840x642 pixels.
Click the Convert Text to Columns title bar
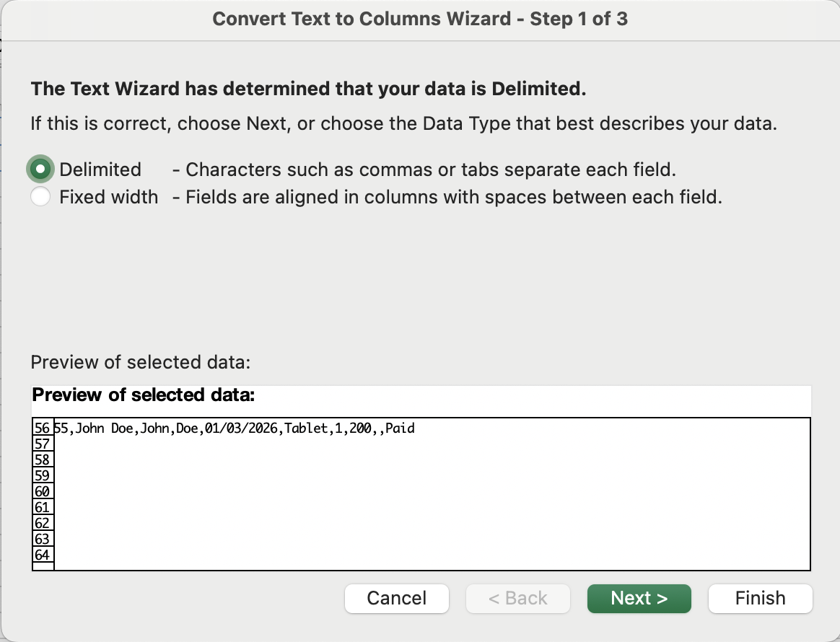[x=420, y=19]
